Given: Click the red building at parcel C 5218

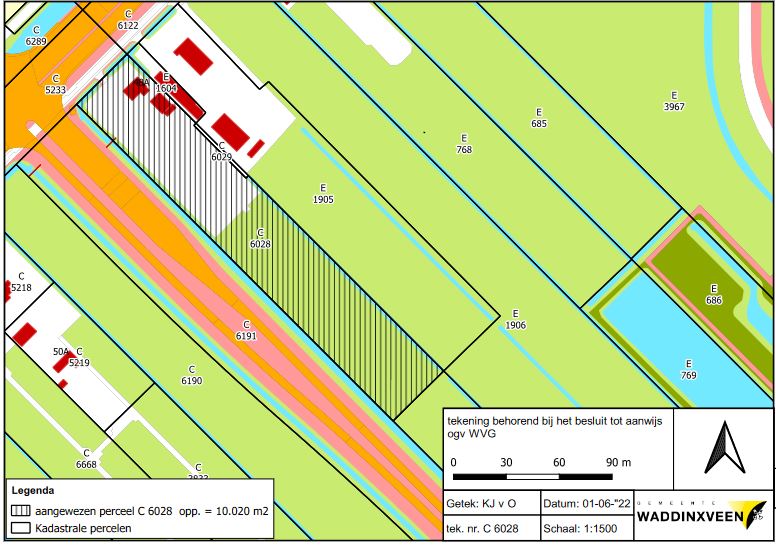Looking at the screenshot, I should (4, 290).
